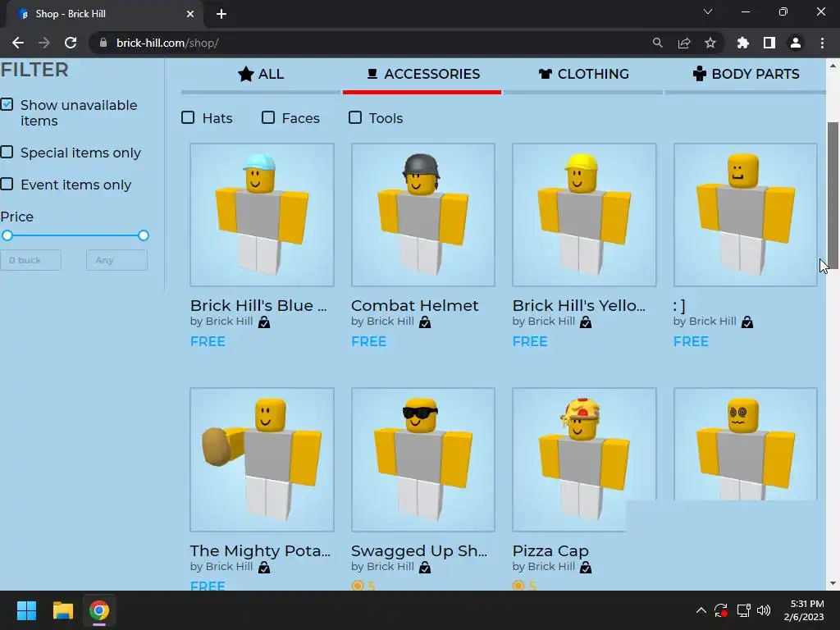The width and height of the screenshot is (840, 630).
Task: Select the ACCESSORIES tab
Action: (x=422, y=74)
